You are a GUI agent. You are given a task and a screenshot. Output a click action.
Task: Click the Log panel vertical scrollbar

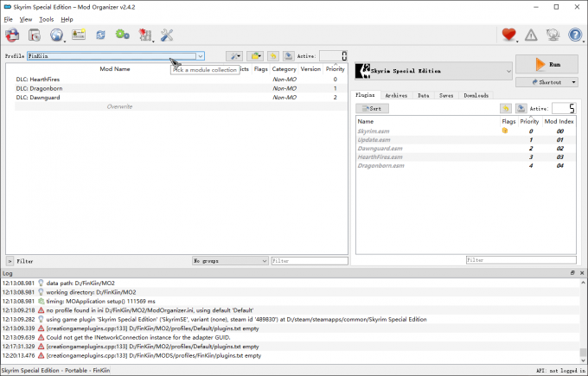[583, 321]
